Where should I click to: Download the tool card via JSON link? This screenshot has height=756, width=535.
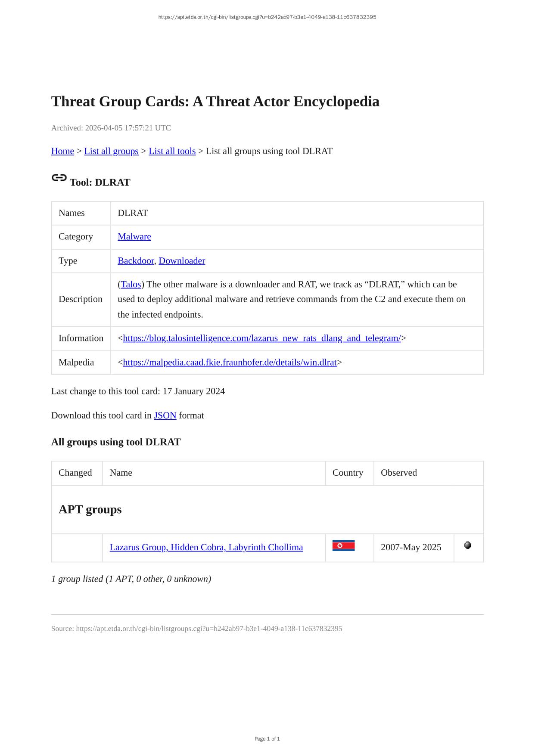pos(165,415)
